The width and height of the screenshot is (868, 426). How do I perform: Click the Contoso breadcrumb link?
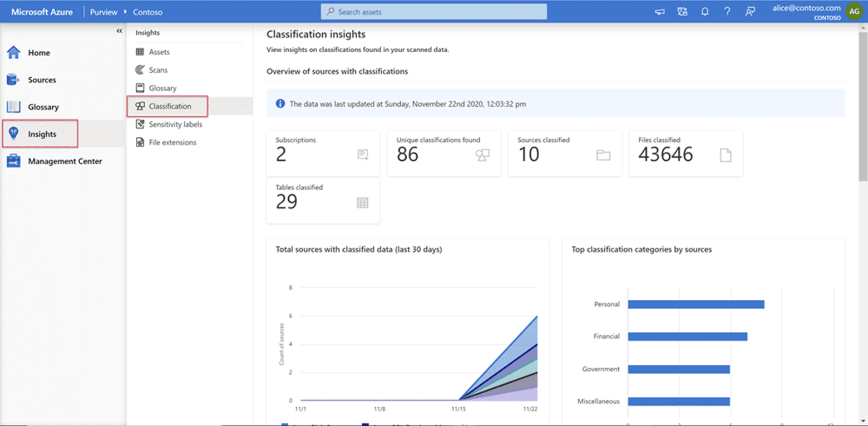pyautogui.click(x=147, y=12)
